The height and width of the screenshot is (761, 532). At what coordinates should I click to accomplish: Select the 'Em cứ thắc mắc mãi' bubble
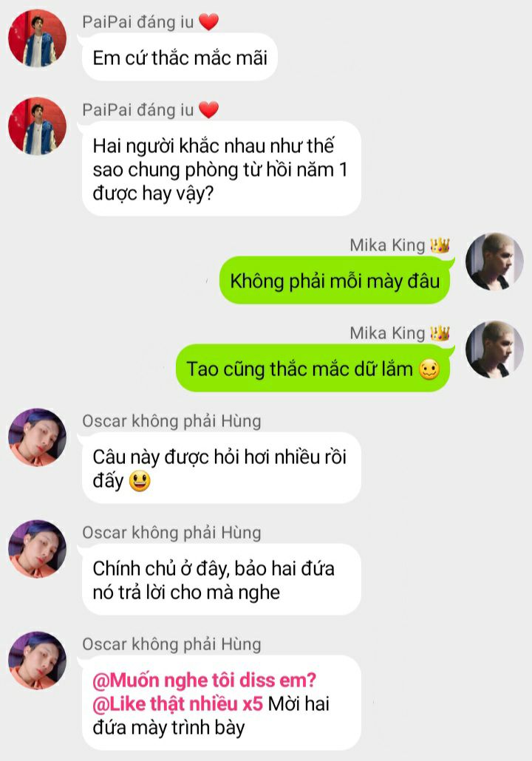point(180,58)
